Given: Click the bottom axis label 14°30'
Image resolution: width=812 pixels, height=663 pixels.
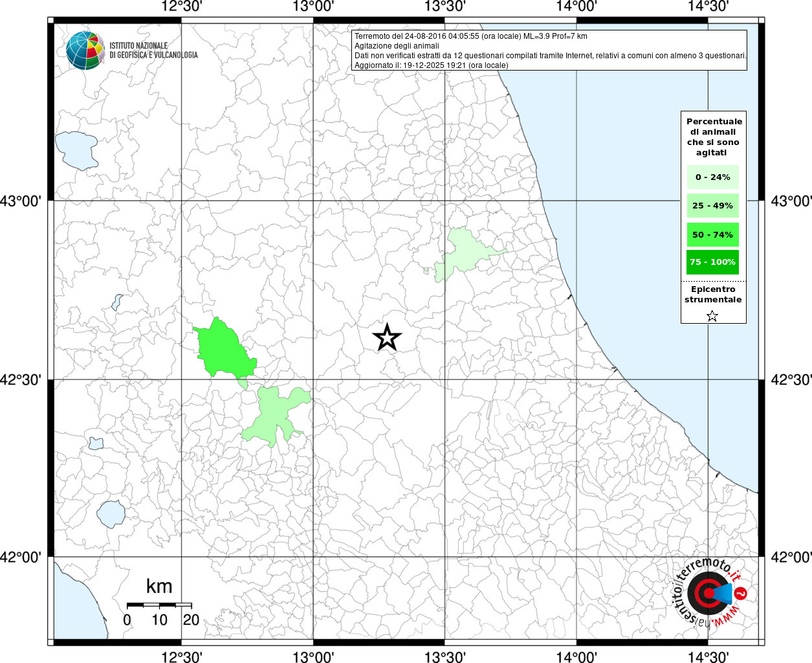Looking at the screenshot, I should pyautogui.click(x=708, y=657).
